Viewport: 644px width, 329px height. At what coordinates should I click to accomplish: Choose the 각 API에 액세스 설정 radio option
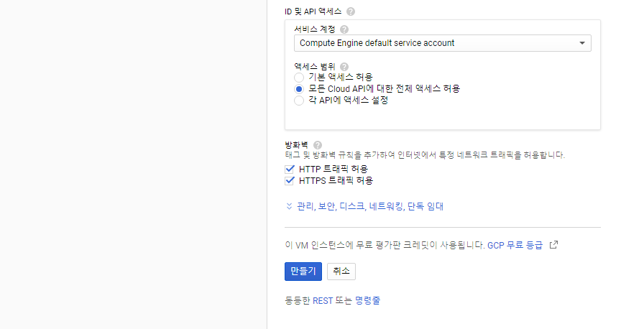pyautogui.click(x=299, y=100)
